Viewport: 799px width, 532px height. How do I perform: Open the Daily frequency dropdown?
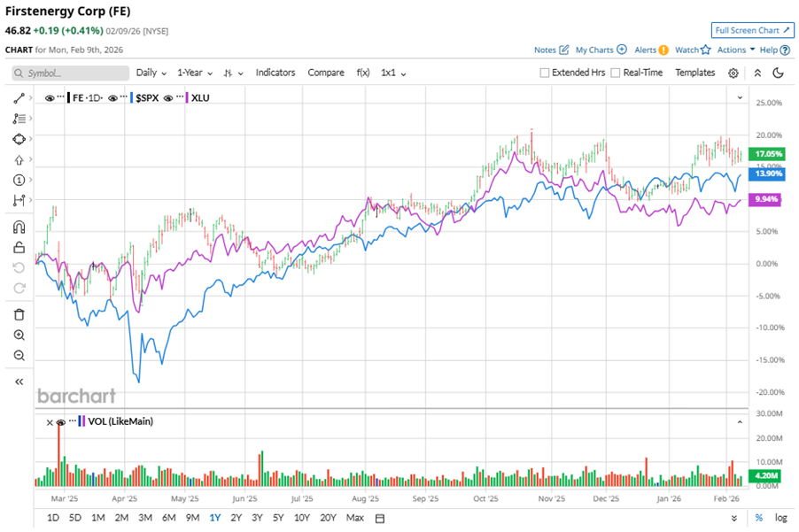click(x=151, y=73)
